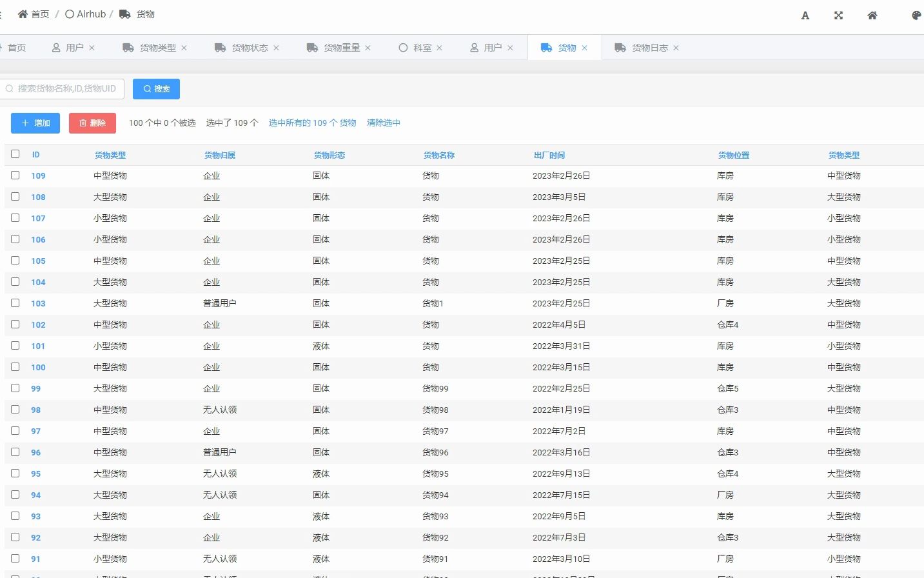This screenshot has width=924, height=578.
Task: Check the checkbox for row ID 109
Action: coord(15,175)
